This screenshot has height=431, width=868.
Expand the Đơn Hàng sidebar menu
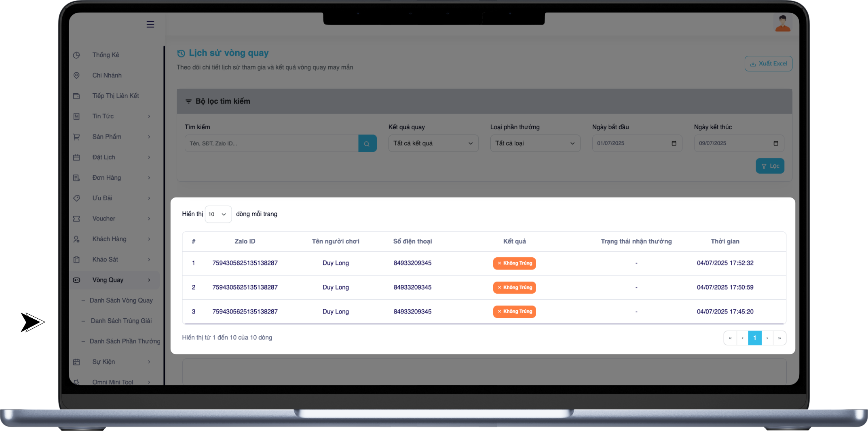tap(149, 178)
